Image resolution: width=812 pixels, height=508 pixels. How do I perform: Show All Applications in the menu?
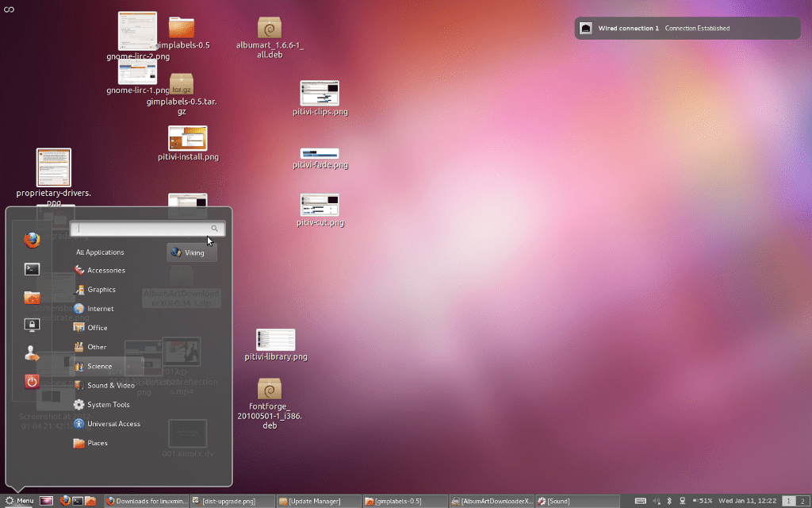(98, 252)
